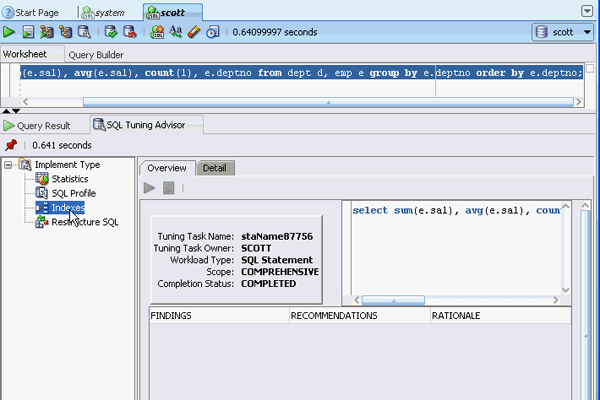
Task: Click the SQL preview scroll-right arrow
Action: coord(556,300)
